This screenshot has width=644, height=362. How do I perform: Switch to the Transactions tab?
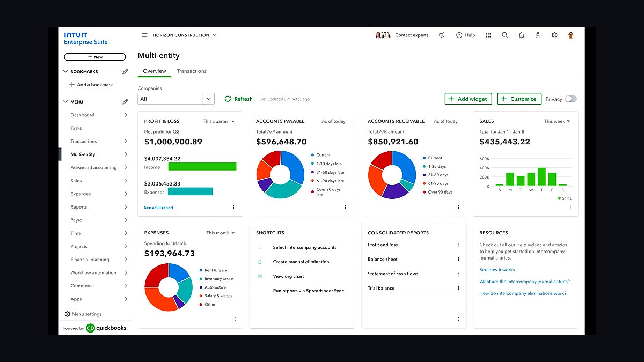(x=192, y=71)
